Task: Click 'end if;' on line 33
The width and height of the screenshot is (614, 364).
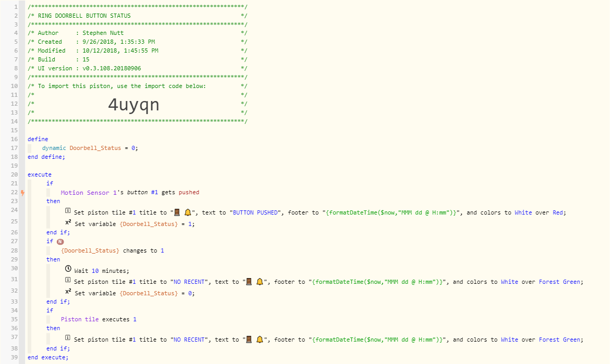Action: click(58, 302)
